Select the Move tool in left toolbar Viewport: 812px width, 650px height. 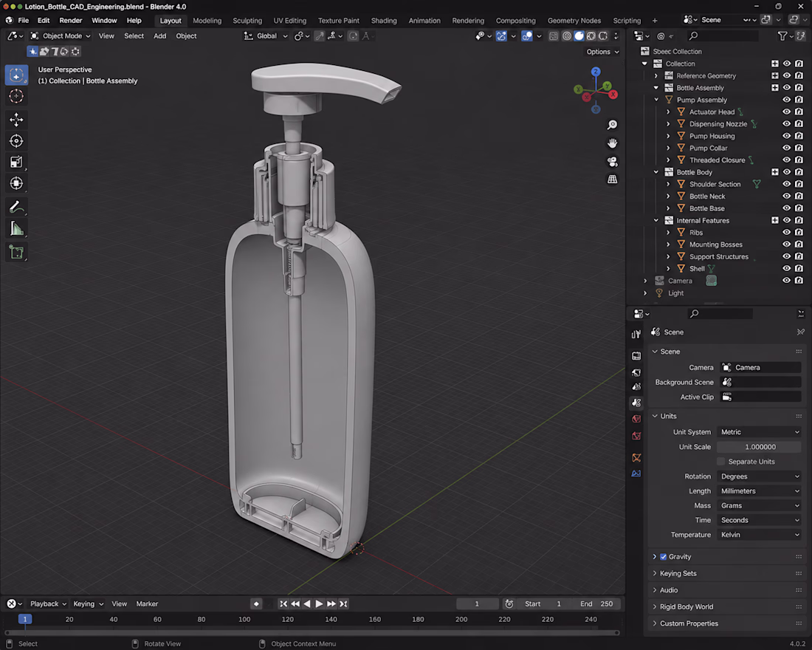coord(16,120)
